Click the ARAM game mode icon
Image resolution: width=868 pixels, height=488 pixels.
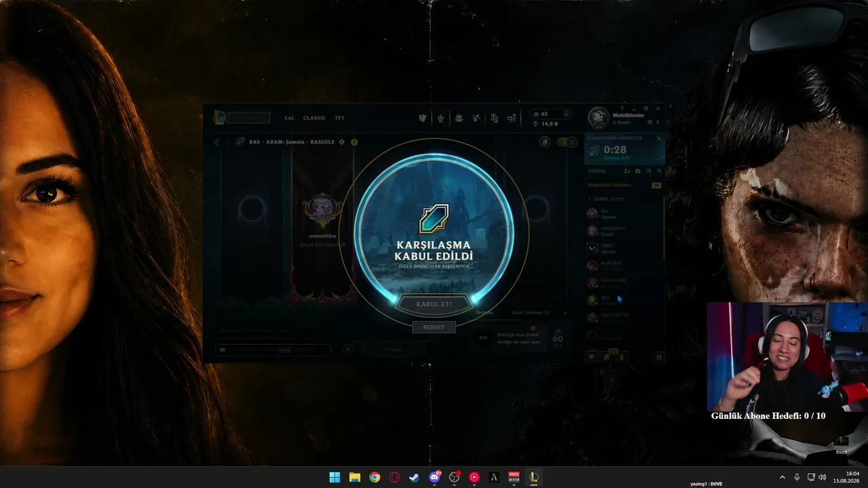point(239,142)
